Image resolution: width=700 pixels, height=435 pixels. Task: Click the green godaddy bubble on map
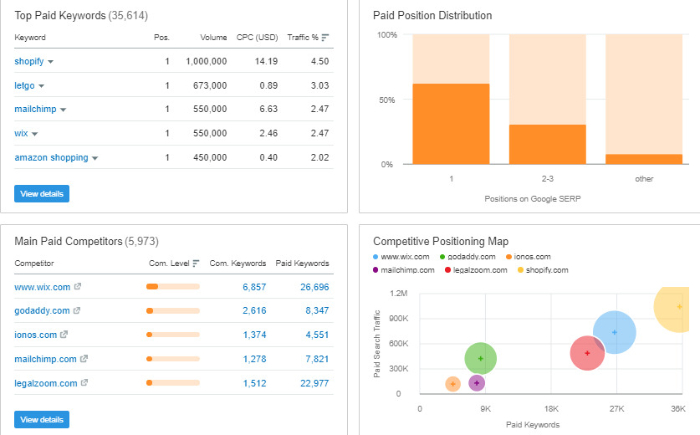(x=480, y=358)
